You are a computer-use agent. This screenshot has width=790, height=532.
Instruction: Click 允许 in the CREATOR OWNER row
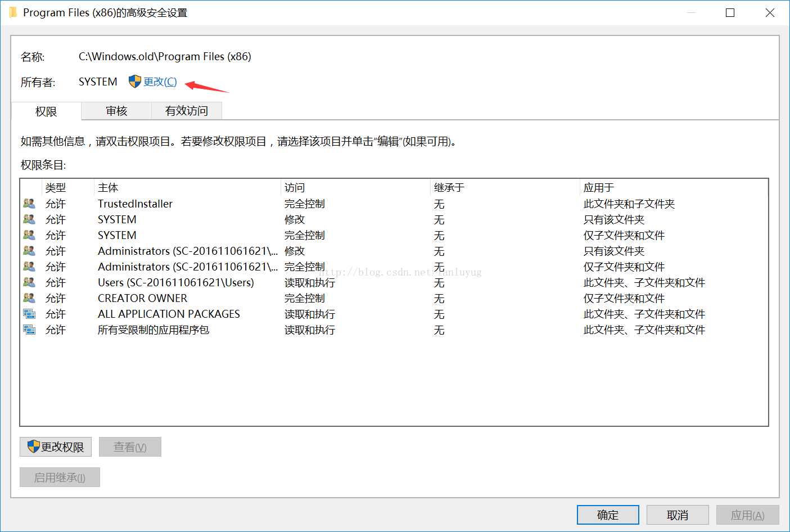pos(56,298)
